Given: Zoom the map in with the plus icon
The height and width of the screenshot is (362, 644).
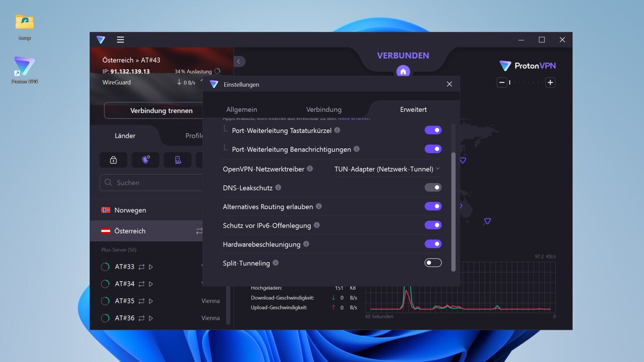Looking at the screenshot, I should coord(550,82).
